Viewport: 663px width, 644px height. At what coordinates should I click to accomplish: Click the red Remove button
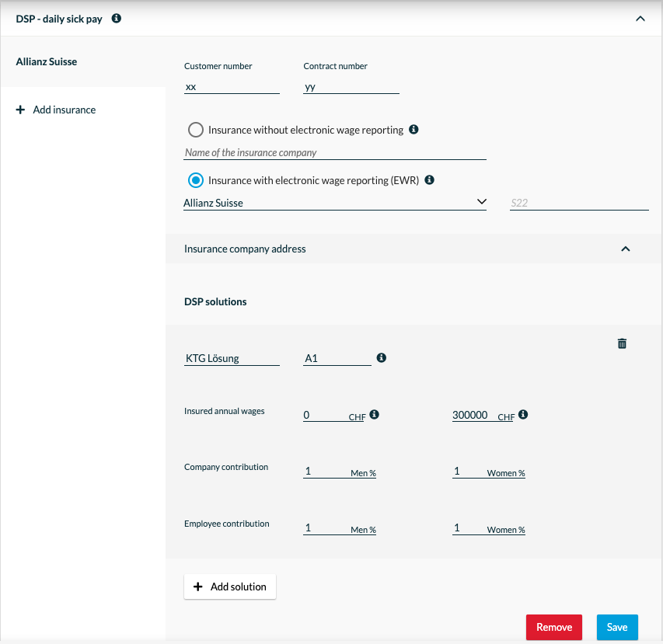click(554, 627)
